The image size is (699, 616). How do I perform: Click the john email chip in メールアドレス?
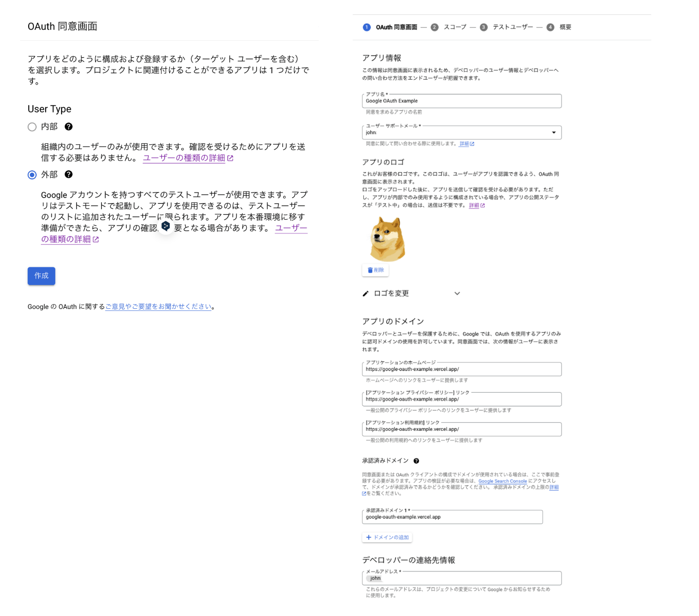click(374, 578)
